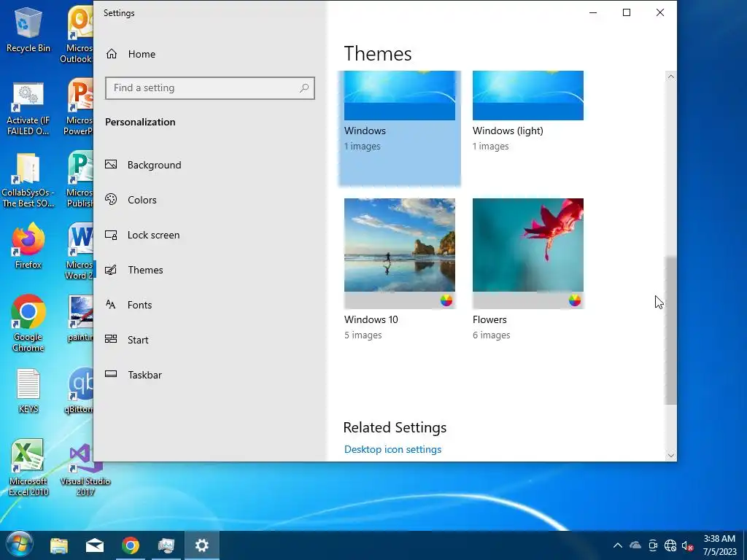The image size is (747, 560).
Task: Click the "Related Settings" heading text
Action: point(395,427)
